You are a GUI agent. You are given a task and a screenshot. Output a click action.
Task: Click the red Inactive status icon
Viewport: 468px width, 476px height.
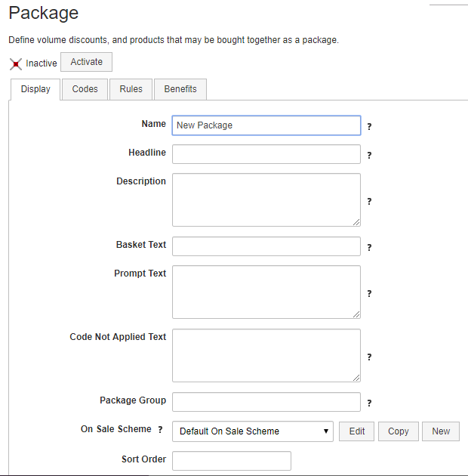tap(16, 63)
